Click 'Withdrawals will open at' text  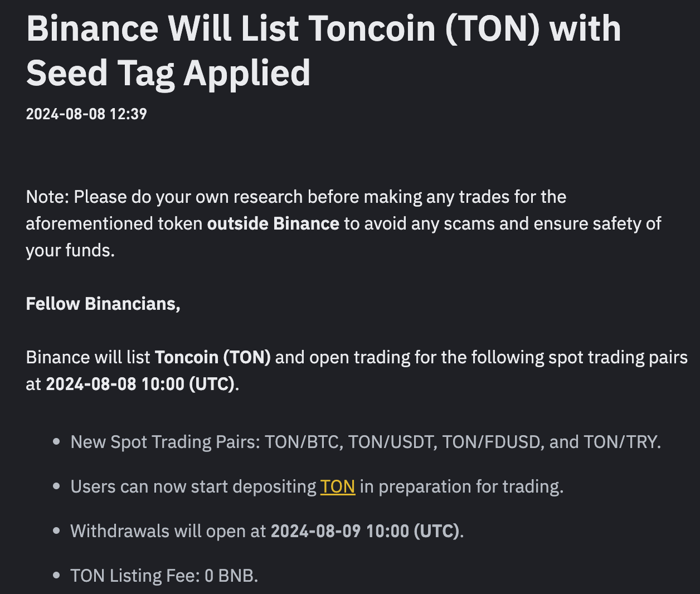pos(168,531)
